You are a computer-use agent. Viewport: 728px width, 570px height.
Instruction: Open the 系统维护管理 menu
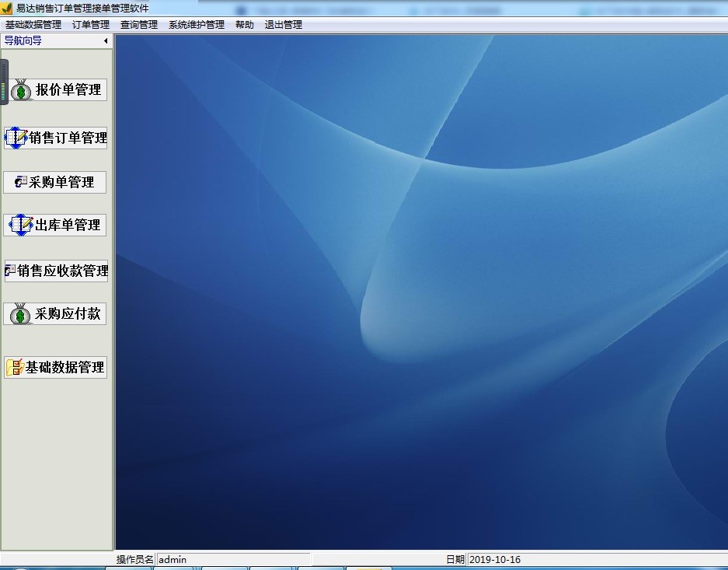coord(197,25)
